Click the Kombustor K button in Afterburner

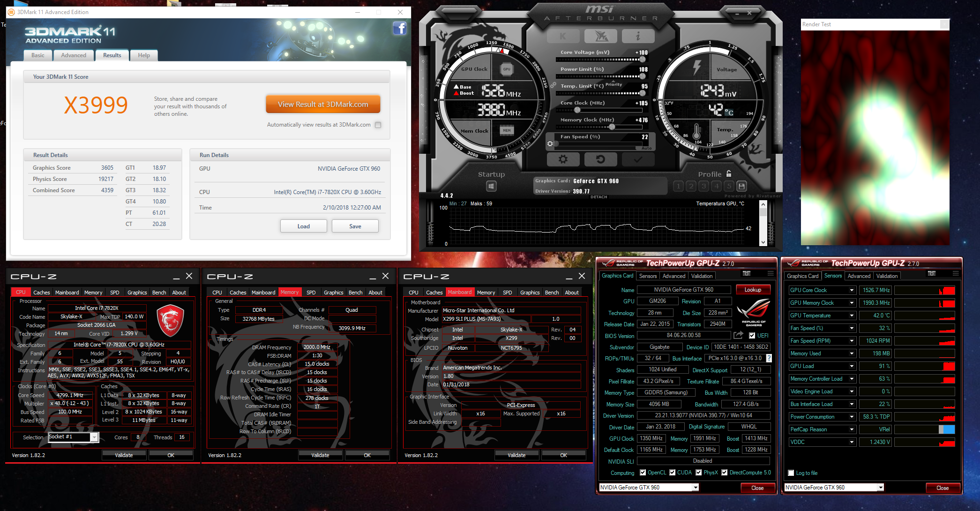tap(563, 36)
